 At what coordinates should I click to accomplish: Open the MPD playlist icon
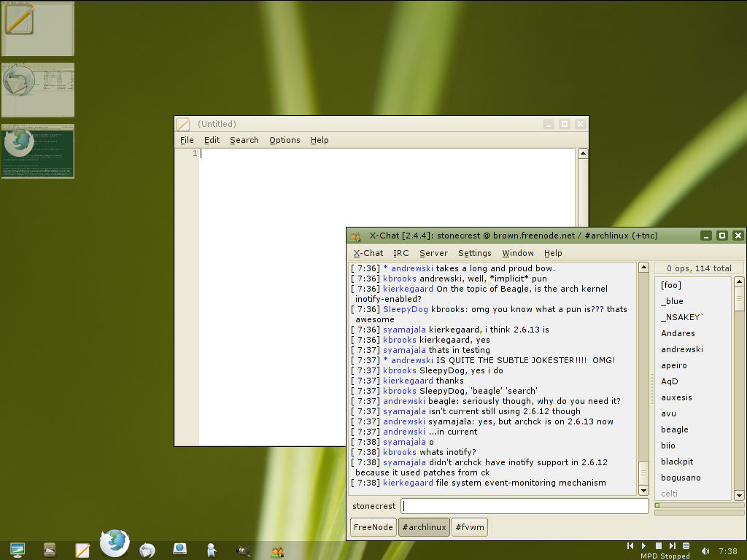click(x=686, y=545)
